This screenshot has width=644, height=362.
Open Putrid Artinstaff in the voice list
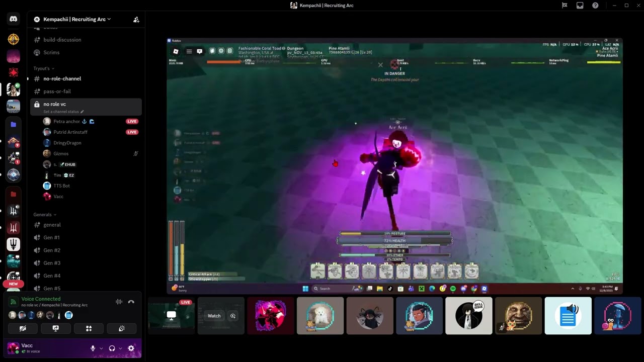point(91,132)
